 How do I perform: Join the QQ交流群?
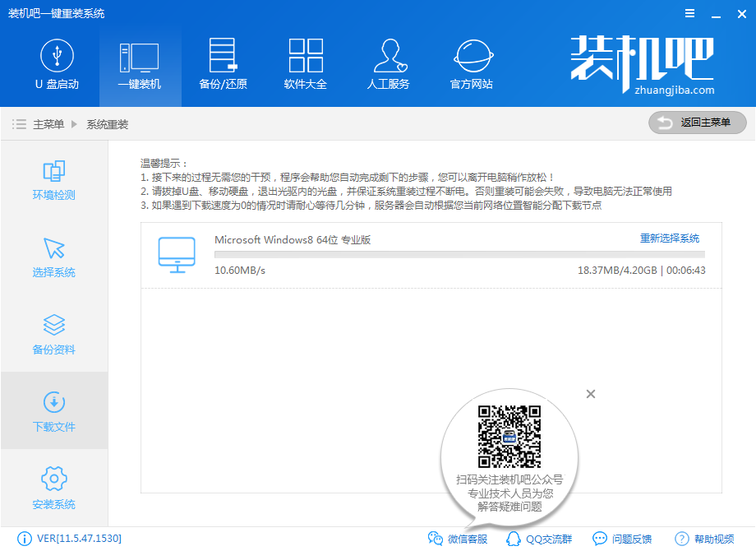tap(540, 539)
